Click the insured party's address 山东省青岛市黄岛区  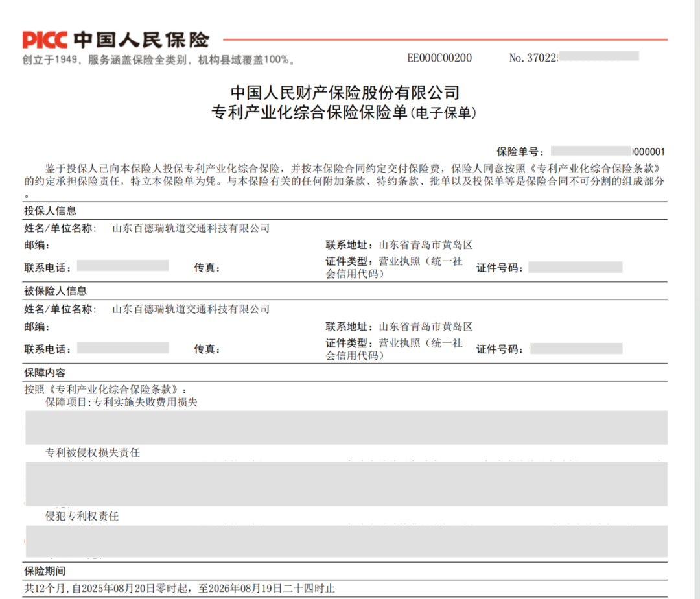[x=425, y=326]
